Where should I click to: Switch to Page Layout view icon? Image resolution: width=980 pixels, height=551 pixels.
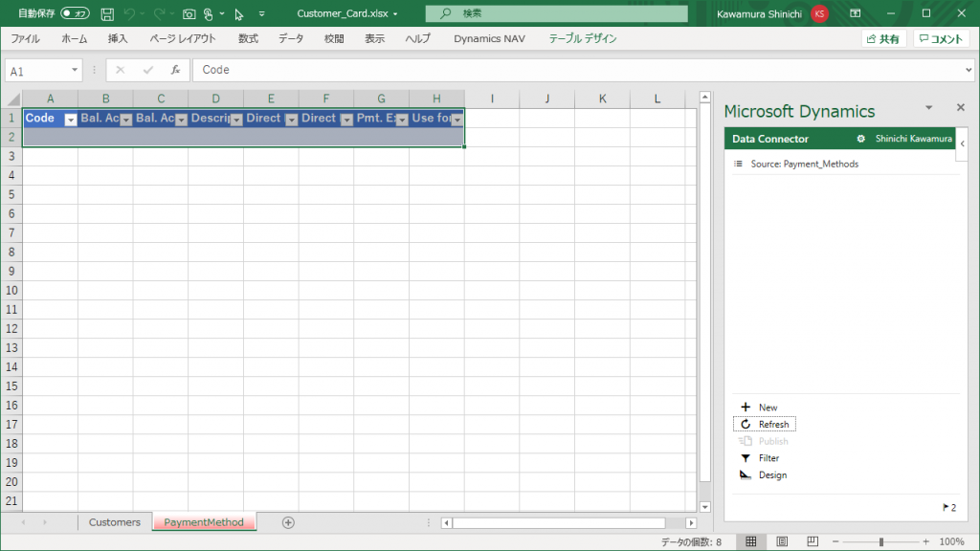782,541
